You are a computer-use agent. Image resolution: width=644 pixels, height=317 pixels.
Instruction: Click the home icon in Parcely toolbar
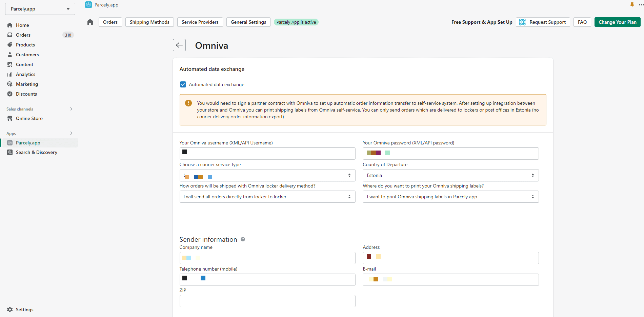[90, 22]
